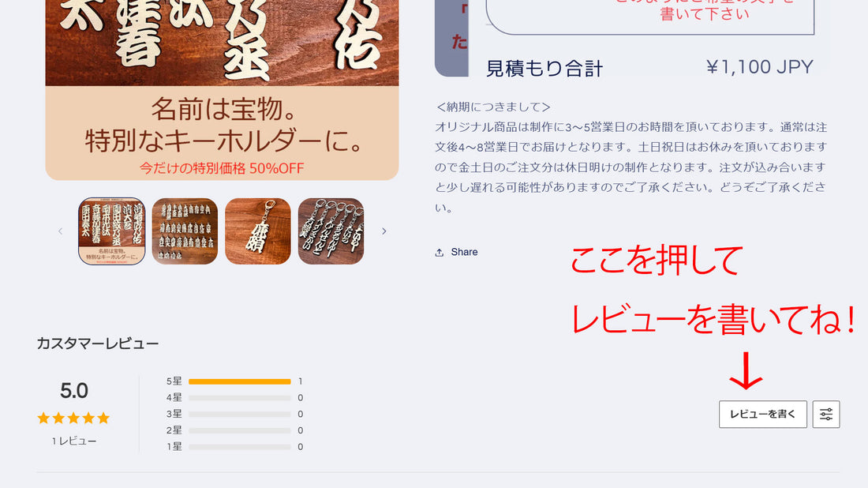
Task: Click the five gold stars rating
Action: (73, 419)
